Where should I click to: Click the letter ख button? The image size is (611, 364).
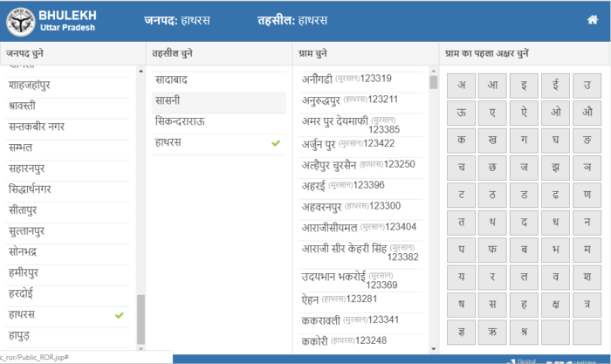point(492,140)
